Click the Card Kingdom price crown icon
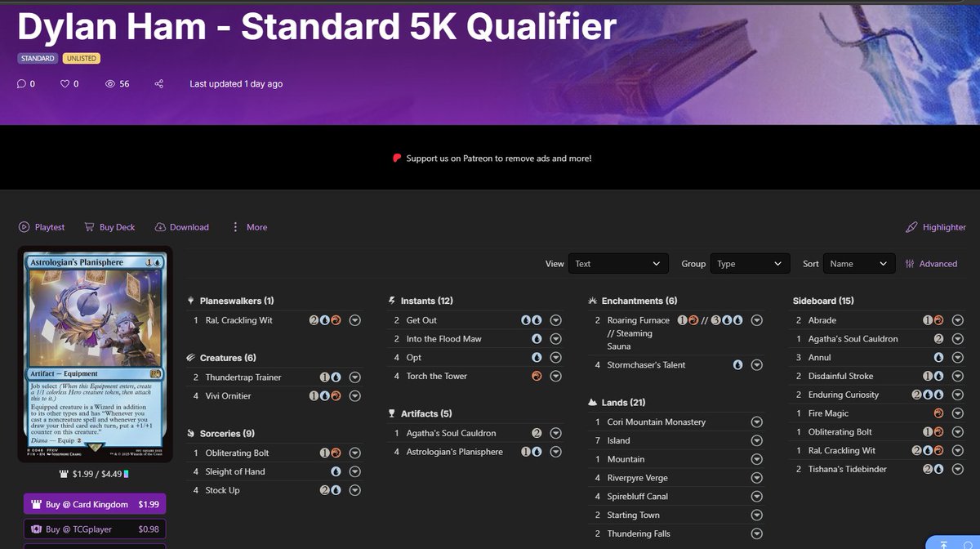 click(x=63, y=474)
